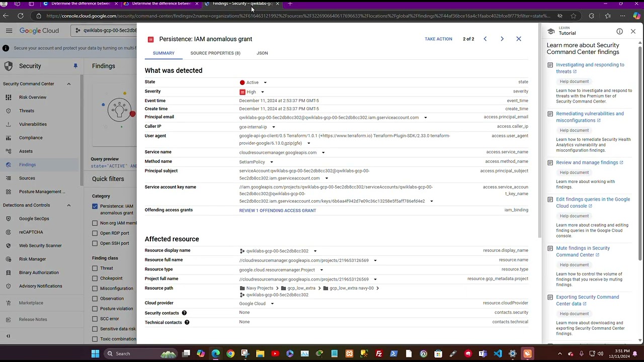Reload the page with the refresh icon
The height and width of the screenshot is (362, 644).
pos(20,16)
